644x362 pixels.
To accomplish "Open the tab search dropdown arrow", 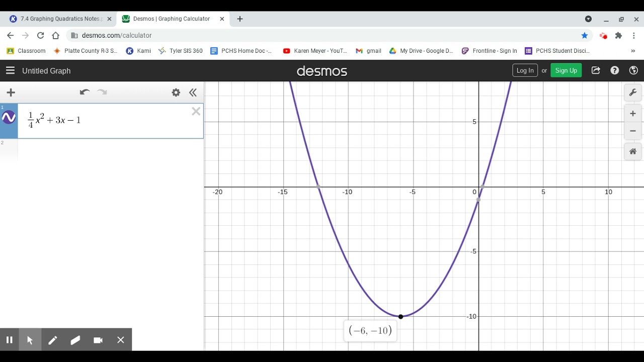I will (588, 19).
